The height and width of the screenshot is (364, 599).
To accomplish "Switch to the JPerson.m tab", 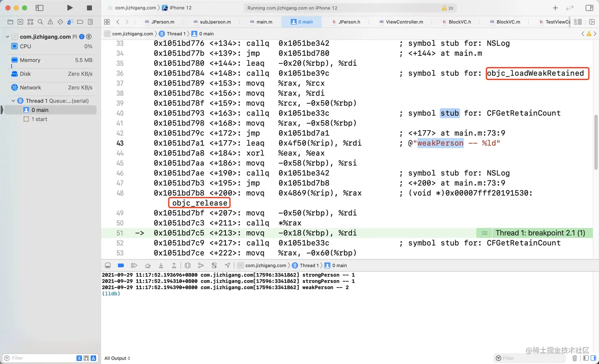I will point(159,22).
